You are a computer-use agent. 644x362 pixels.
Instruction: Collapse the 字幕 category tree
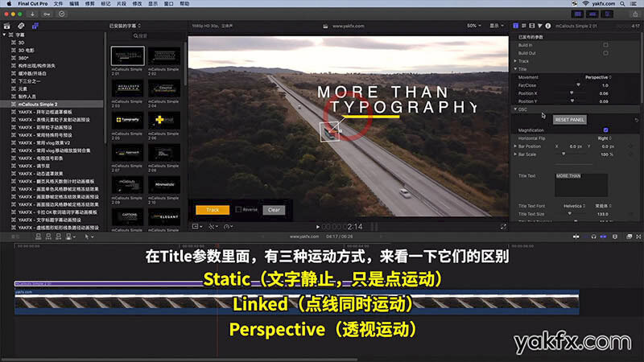[5, 35]
